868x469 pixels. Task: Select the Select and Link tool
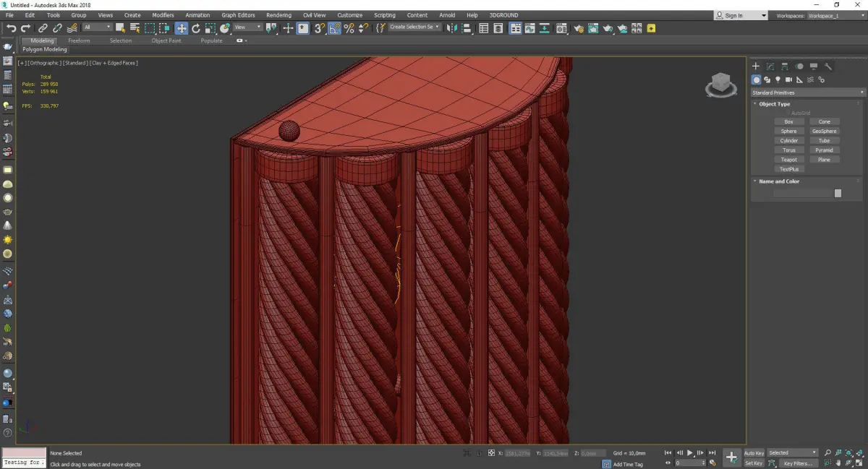click(44, 28)
